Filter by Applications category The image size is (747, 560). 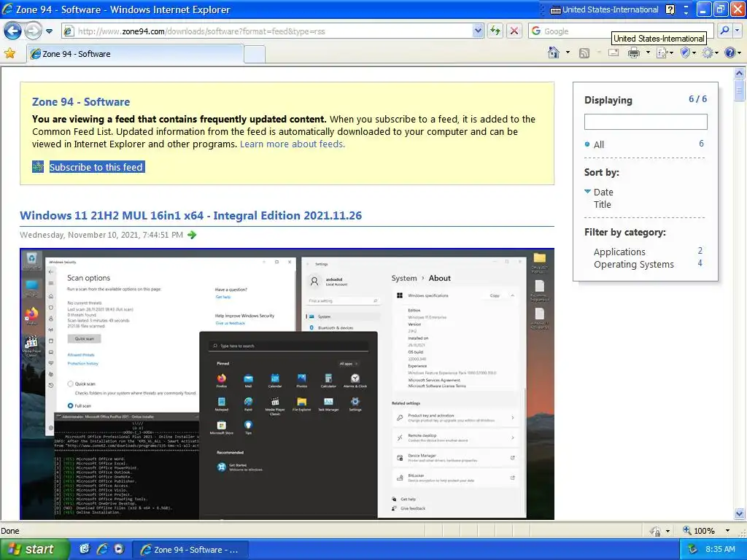pos(619,252)
